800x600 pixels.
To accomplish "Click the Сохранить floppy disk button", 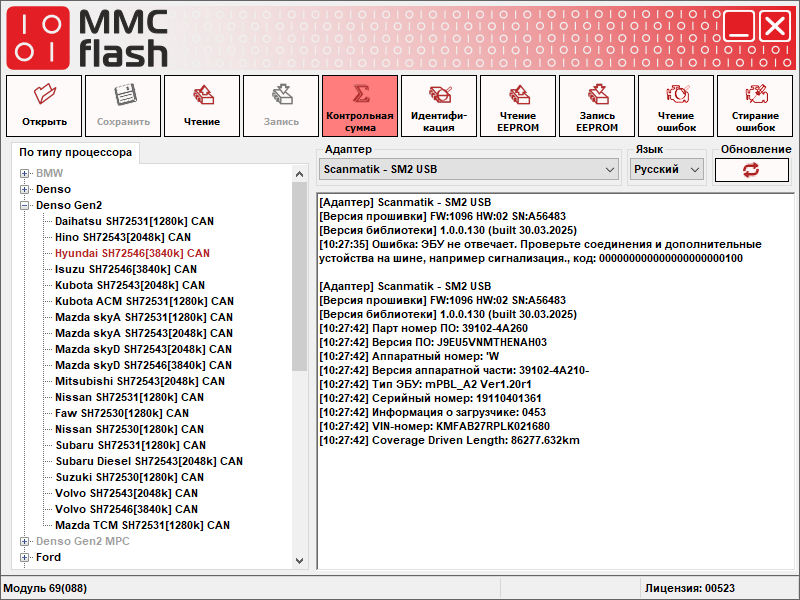I will [123, 106].
